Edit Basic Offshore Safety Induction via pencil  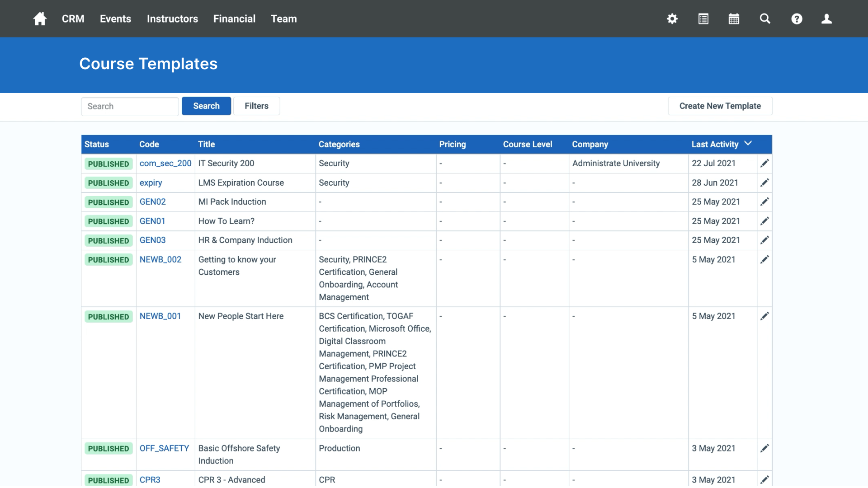[x=764, y=448]
